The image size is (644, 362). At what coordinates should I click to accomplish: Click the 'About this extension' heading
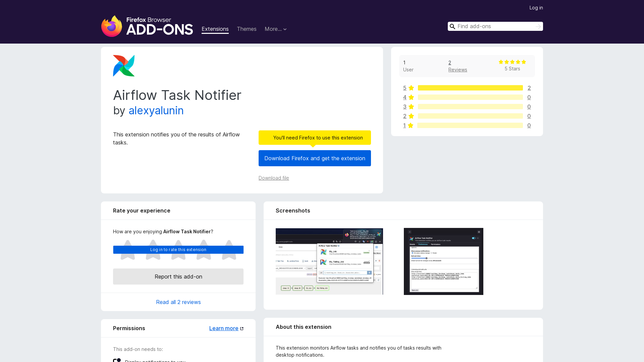coord(304,327)
